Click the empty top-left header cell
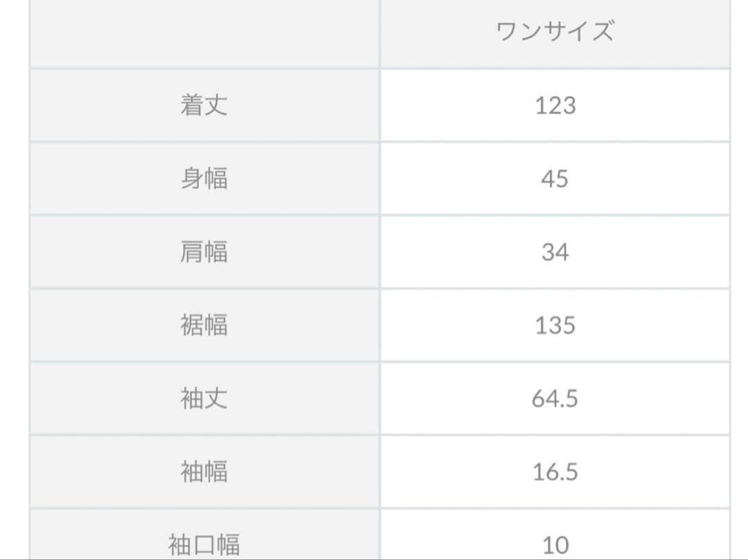 204,33
